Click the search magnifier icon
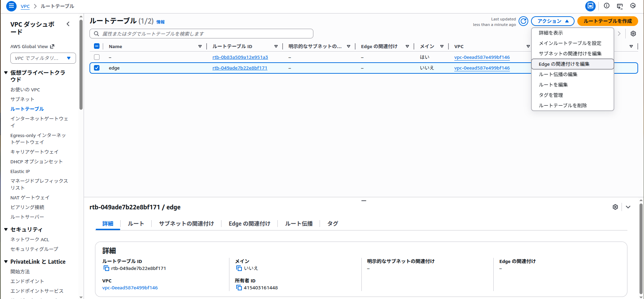 (x=97, y=34)
